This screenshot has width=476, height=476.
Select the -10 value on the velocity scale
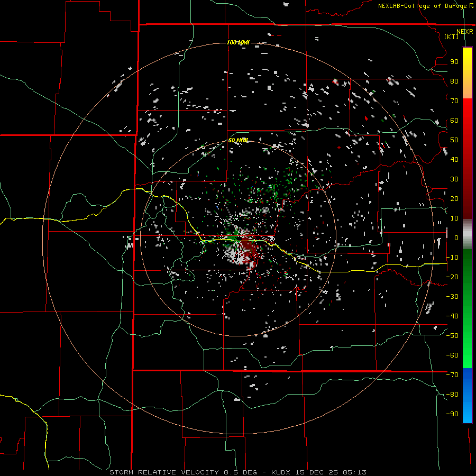click(452, 258)
